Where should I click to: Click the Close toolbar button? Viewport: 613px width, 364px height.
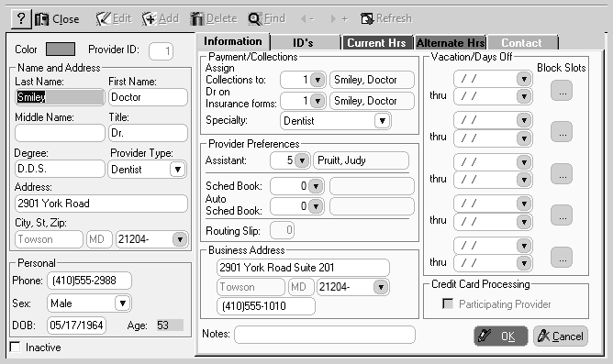tap(57, 18)
